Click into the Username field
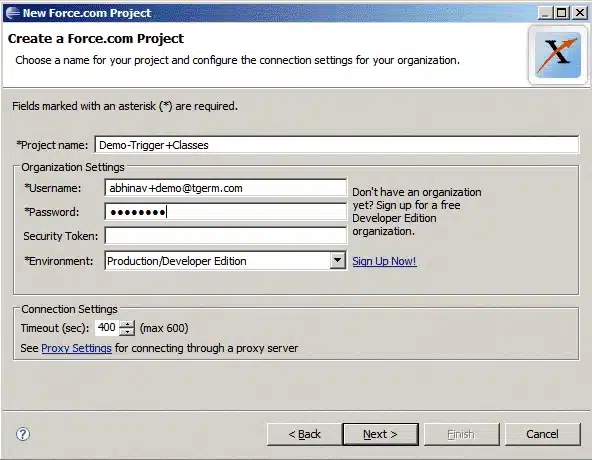 point(225,188)
